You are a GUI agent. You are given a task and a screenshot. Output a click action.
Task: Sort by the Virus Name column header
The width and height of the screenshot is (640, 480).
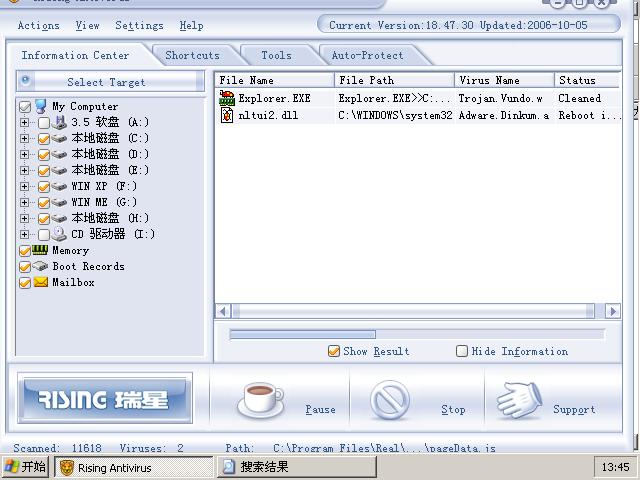click(504, 80)
